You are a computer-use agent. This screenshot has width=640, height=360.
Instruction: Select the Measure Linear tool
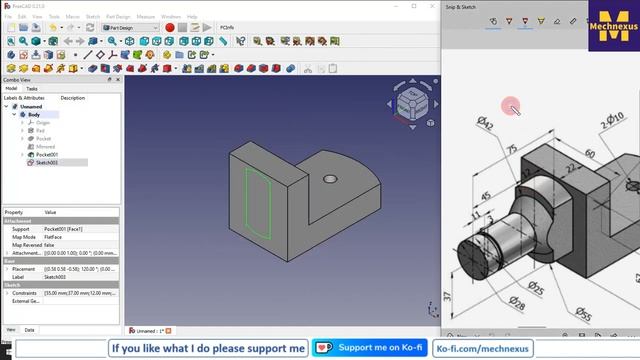tap(257, 41)
